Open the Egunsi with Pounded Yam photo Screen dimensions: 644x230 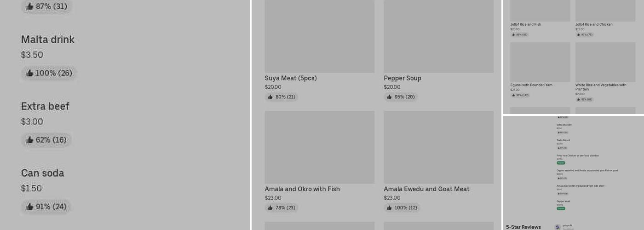[540, 62]
